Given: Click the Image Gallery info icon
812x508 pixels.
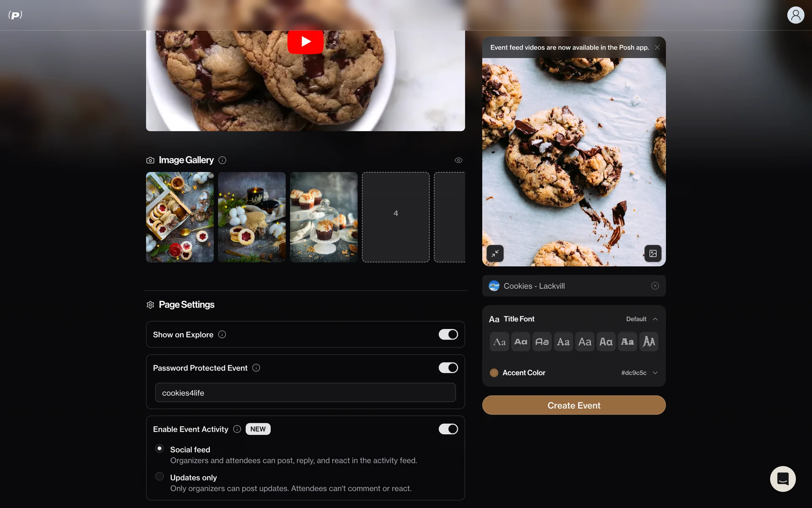Looking at the screenshot, I should pyautogui.click(x=222, y=160).
